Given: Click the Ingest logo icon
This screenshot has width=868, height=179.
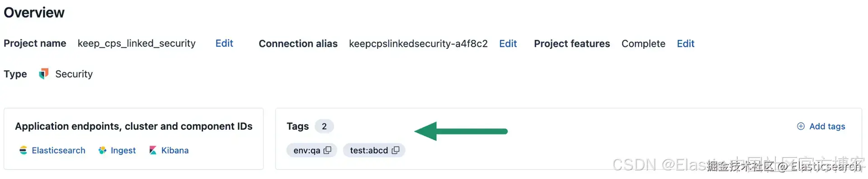Looking at the screenshot, I should [x=103, y=151].
